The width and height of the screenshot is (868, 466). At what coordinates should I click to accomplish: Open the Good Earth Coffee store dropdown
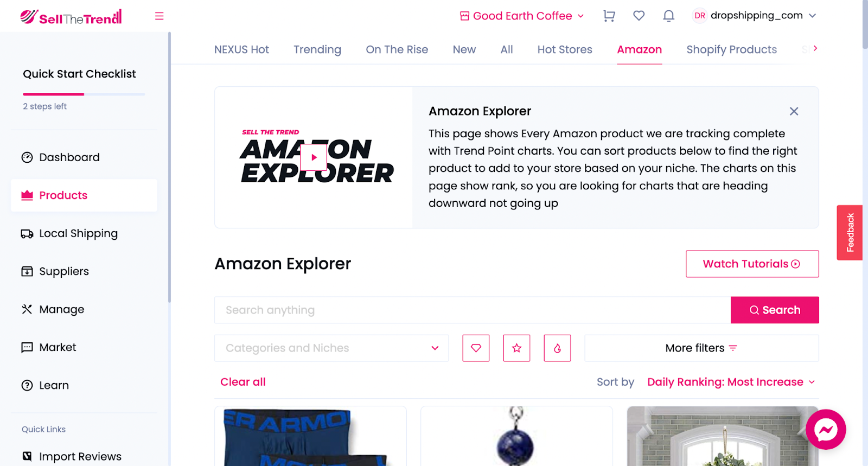click(522, 16)
